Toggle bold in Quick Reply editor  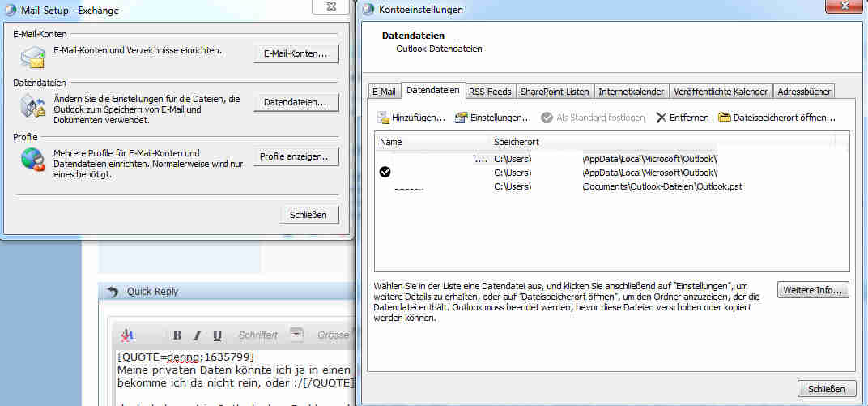tap(177, 335)
